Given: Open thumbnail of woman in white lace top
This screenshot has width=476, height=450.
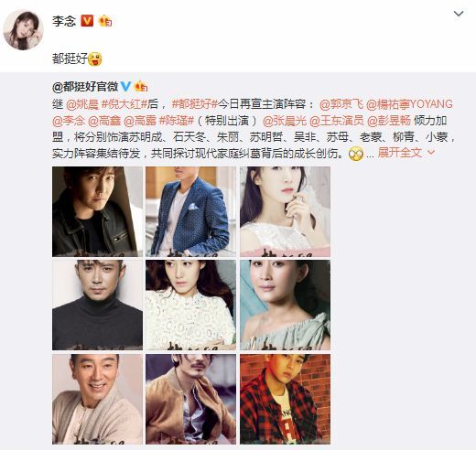Looking at the screenshot, I should [190, 305].
